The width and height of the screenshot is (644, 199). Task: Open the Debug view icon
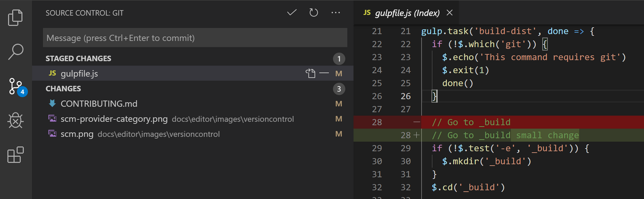(16, 121)
